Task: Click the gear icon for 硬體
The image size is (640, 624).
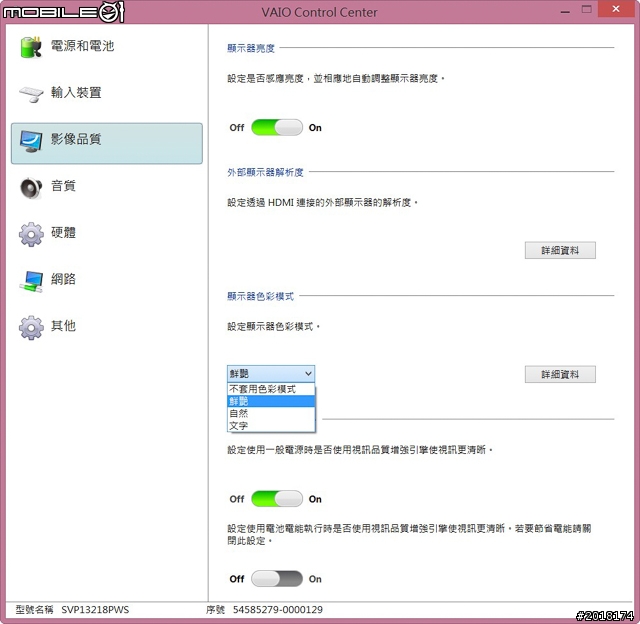Action: (x=31, y=234)
